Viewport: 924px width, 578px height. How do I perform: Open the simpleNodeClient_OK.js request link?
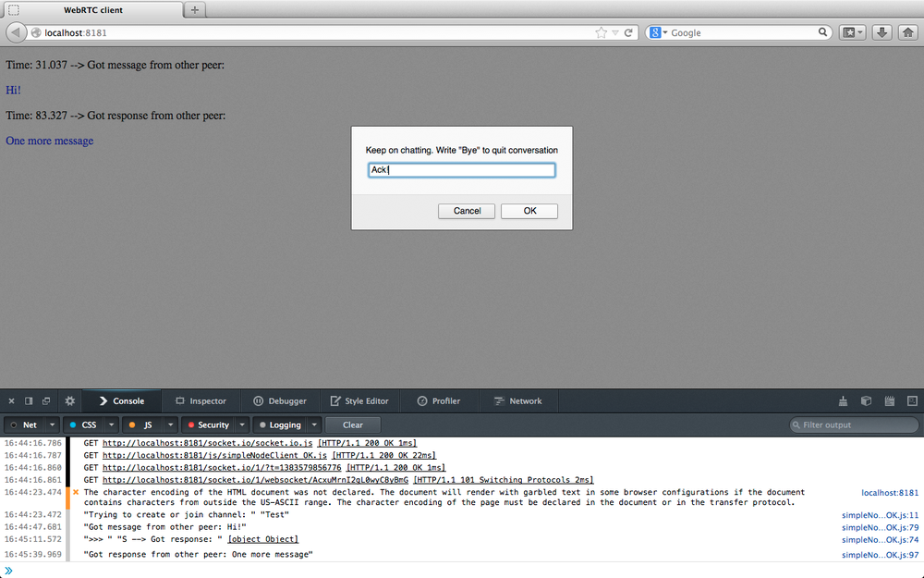(214, 455)
